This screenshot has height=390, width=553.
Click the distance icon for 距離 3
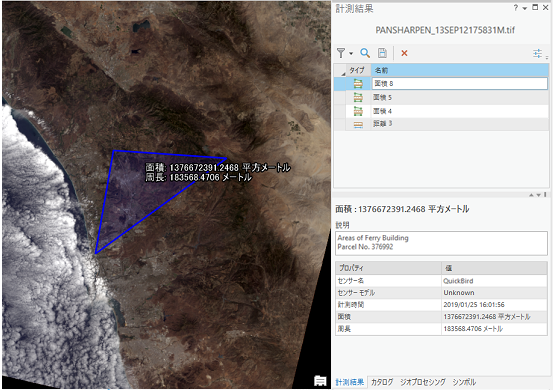coord(358,124)
